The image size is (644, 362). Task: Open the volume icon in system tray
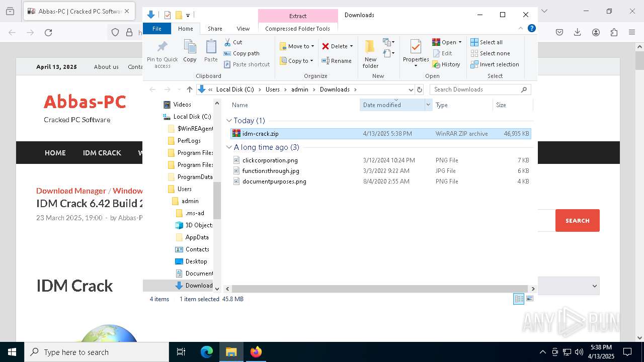[579, 352]
